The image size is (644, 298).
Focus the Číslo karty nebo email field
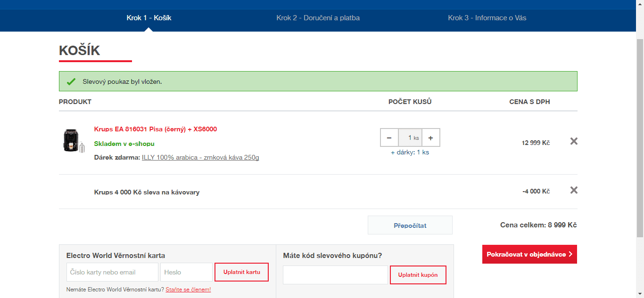click(112, 272)
